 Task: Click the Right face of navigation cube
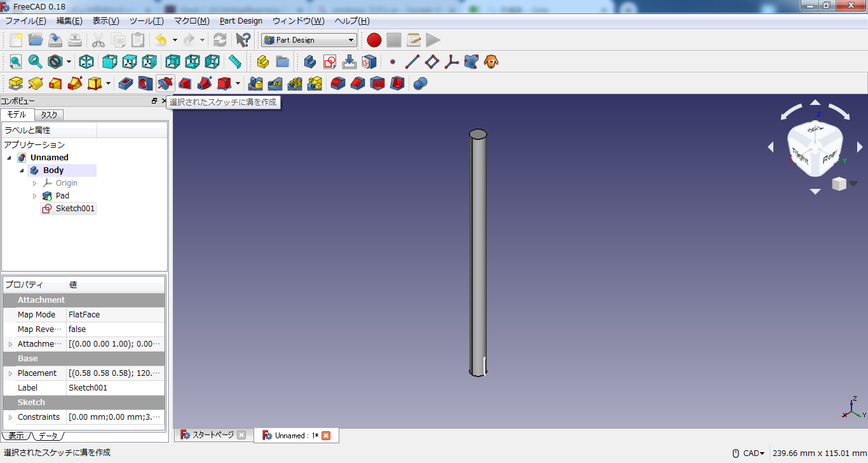point(800,157)
